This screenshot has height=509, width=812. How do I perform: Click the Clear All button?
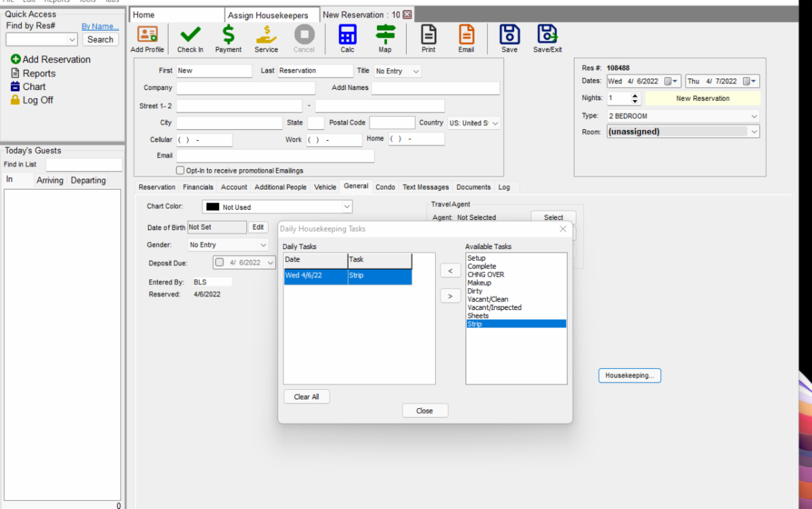click(x=307, y=397)
